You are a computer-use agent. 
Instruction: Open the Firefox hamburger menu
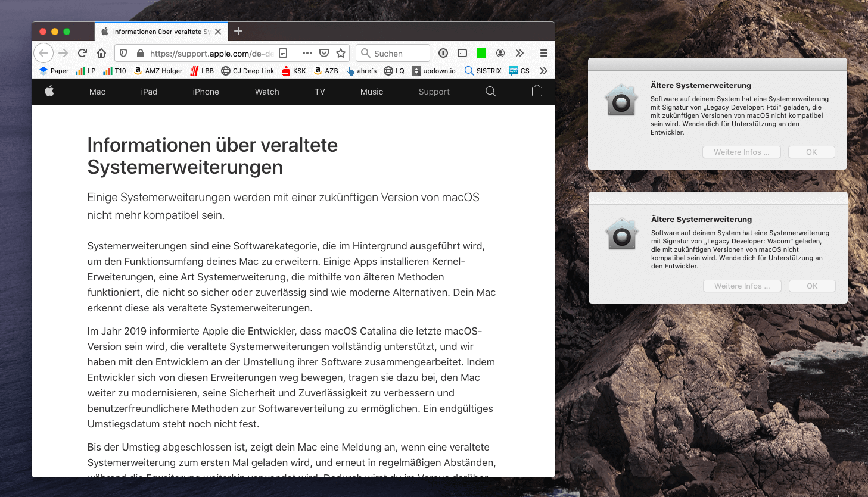[543, 53]
